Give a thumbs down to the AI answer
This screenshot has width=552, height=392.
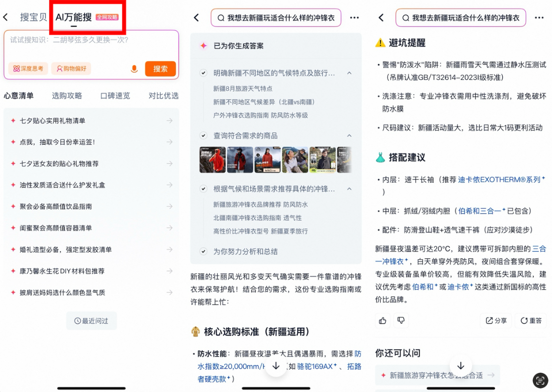[x=401, y=320]
